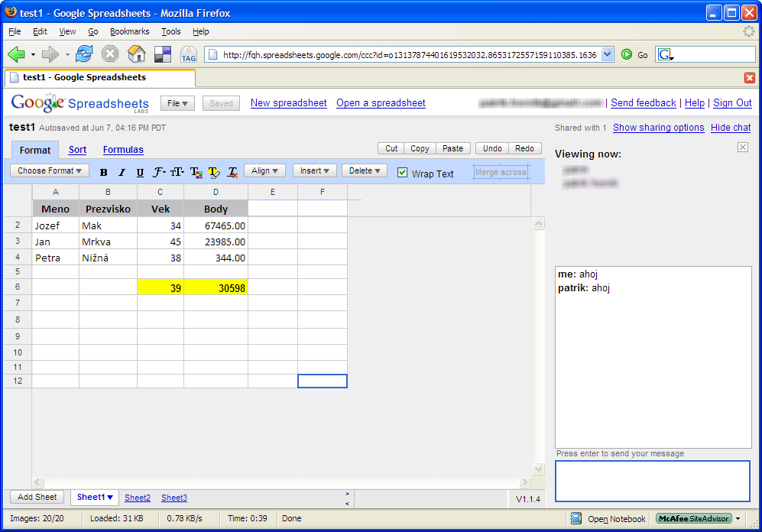The image size is (762, 532).
Task: Switch to the Formulas tab
Action: pyautogui.click(x=123, y=150)
